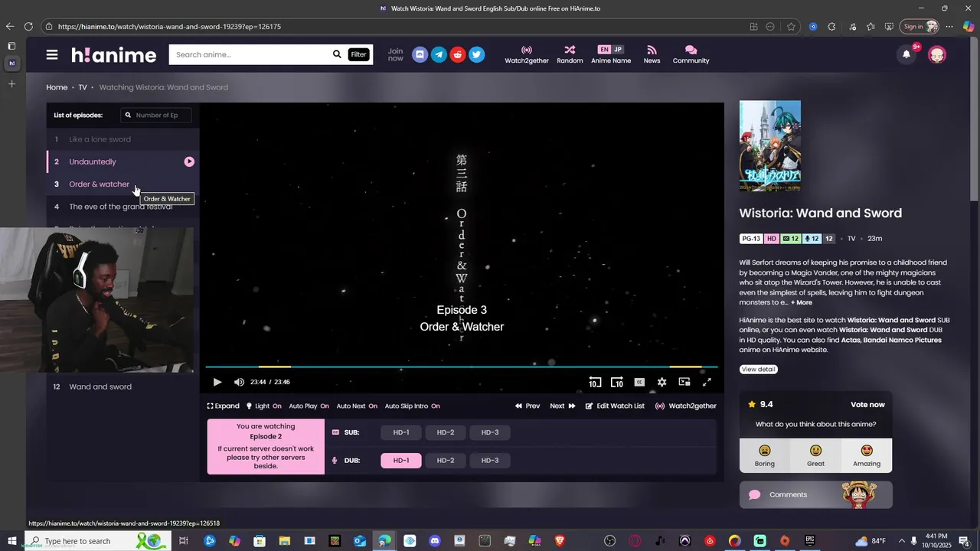Viewport: 980px width, 551px height.
Task: Skip forward 10 seconds
Action: tap(617, 382)
